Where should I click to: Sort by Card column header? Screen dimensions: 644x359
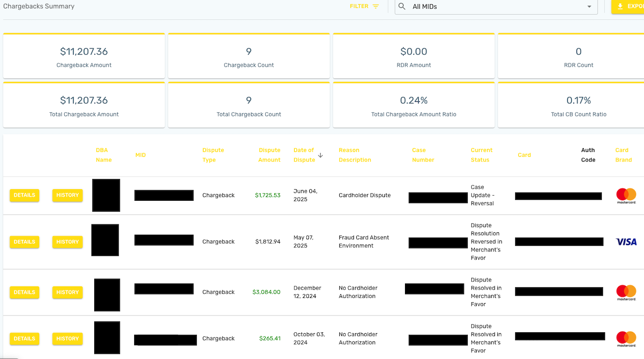(524, 155)
